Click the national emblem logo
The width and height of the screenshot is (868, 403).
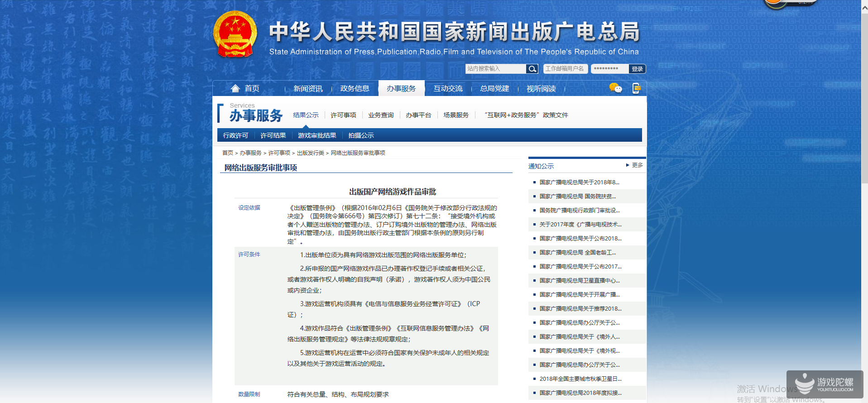point(235,34)
